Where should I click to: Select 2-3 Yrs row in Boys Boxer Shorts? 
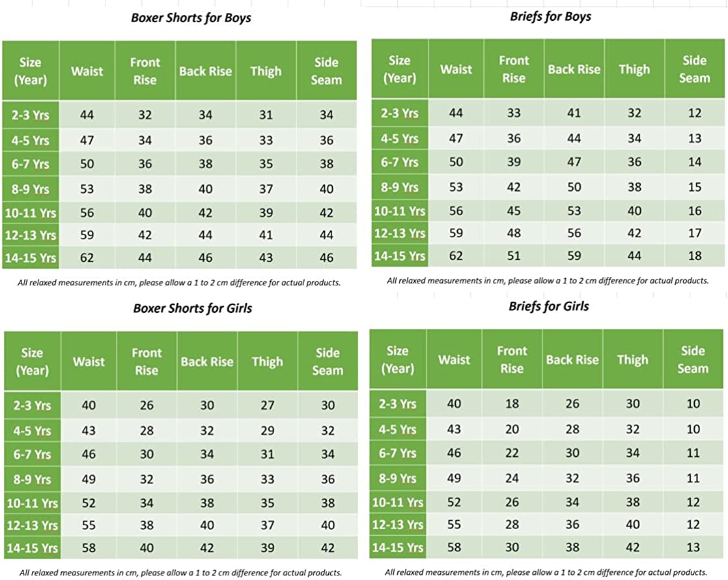[31, 115]
